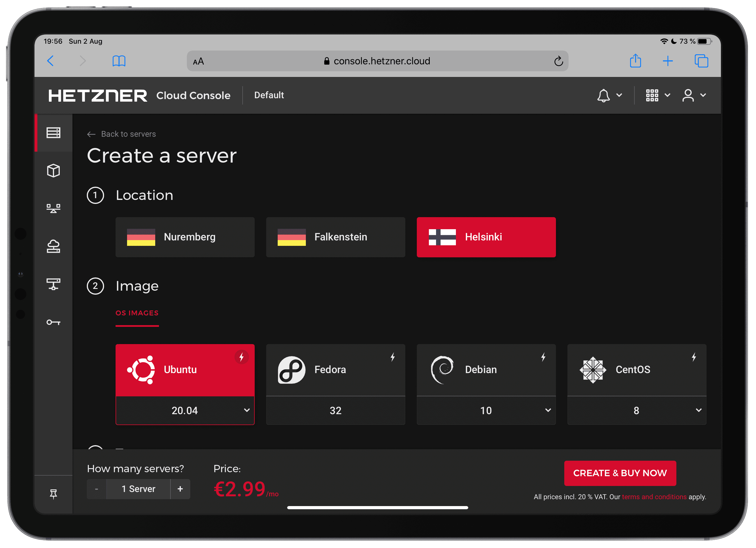This screenshot has width=756, height=548.
Task: Go forward in Safari
Action: [x=83, y=61]
